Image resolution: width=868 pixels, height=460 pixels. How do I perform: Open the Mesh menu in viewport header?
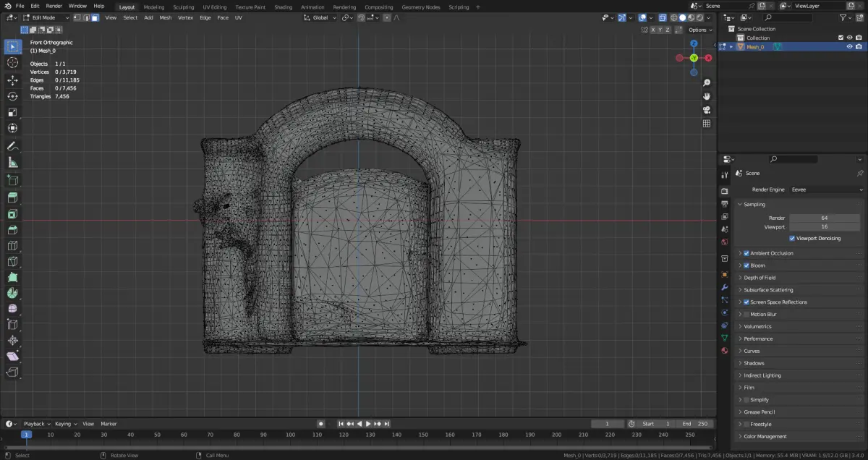pos(166,17)
